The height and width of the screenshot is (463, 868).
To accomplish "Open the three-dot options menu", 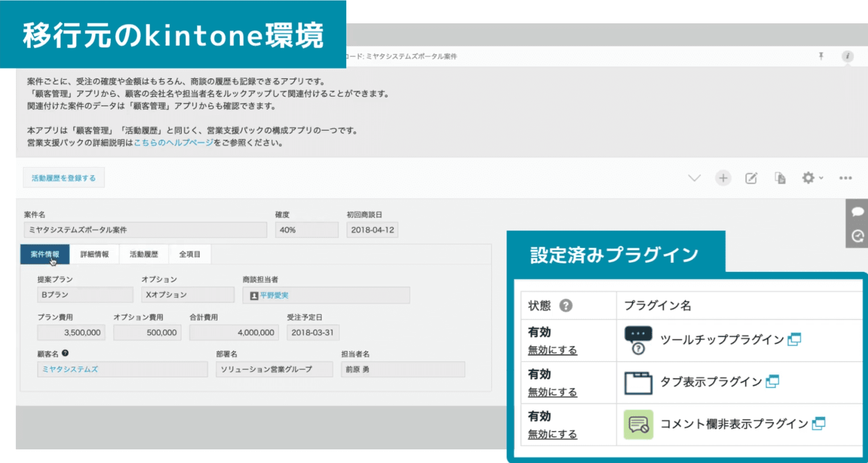I will [x=845, y=178].
